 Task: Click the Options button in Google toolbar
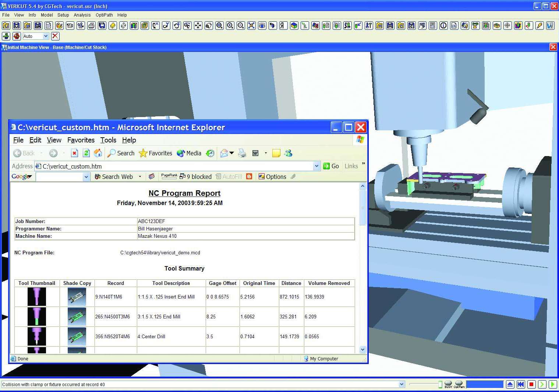click(272, 177)
